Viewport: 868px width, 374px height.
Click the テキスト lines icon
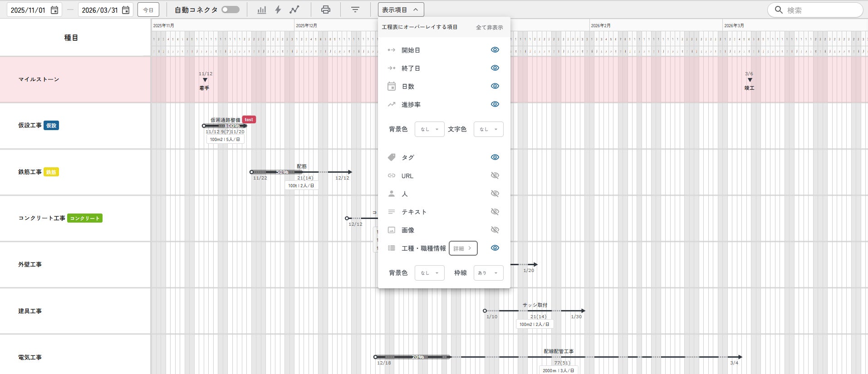point(391,212)
